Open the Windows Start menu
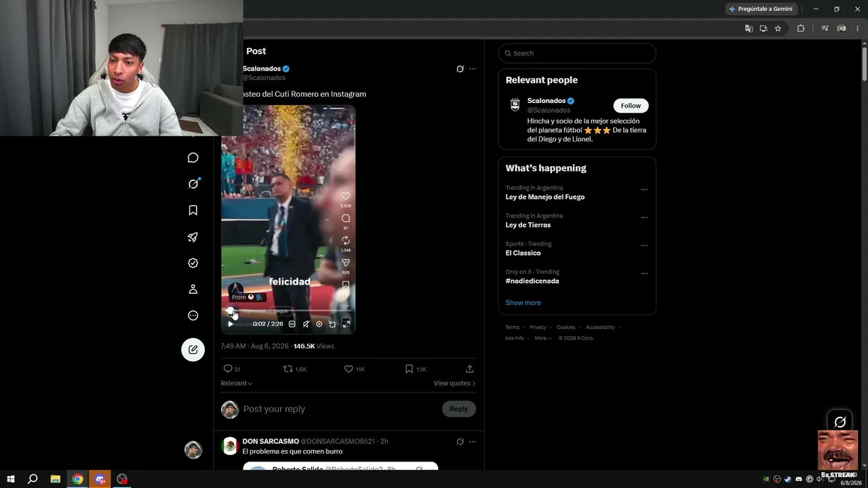Screen dimensions: 868x488 point(11,479)
